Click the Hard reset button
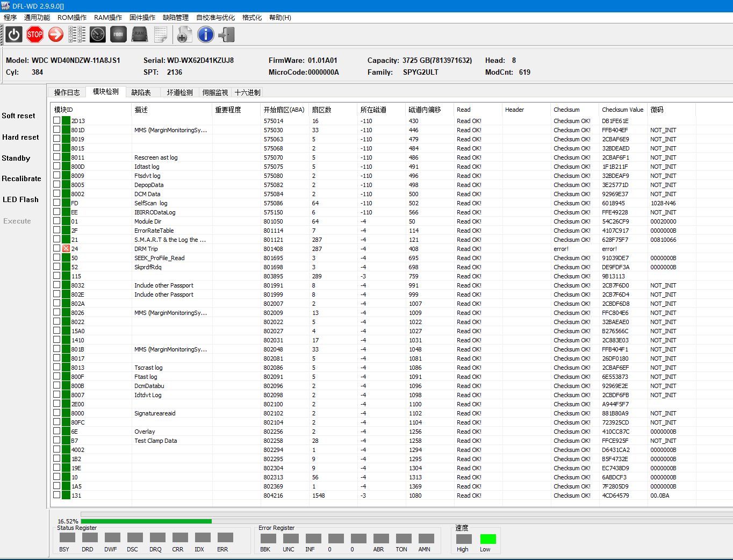733x560 pixels. (x=20, y=137)
